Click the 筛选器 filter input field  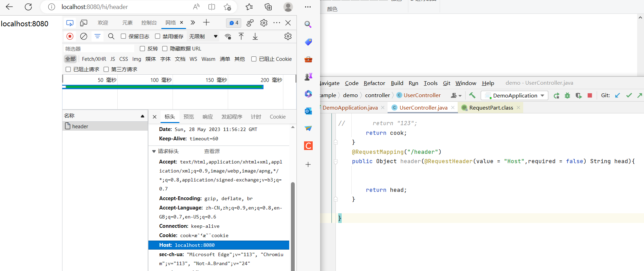click(x=99, y=49)
